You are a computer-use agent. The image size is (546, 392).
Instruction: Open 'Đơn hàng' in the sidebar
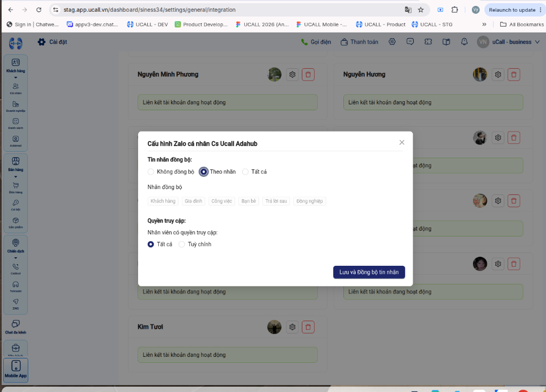(15, 188)
